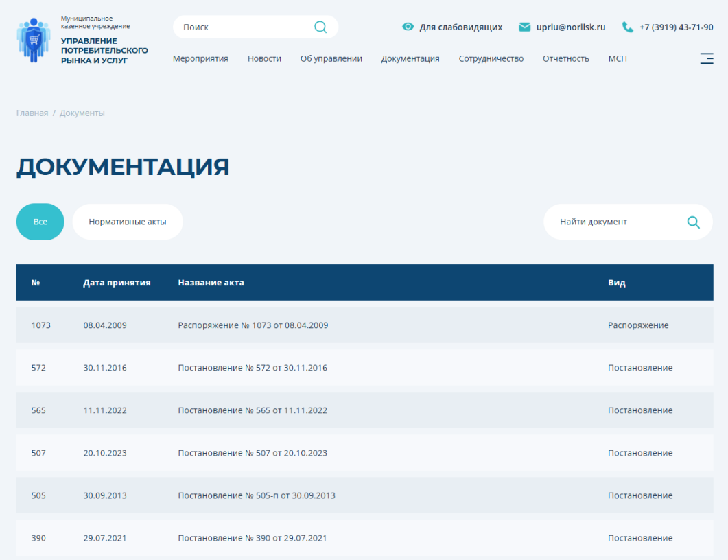Click date cell 20.10.2023

[x=105, y=453]
